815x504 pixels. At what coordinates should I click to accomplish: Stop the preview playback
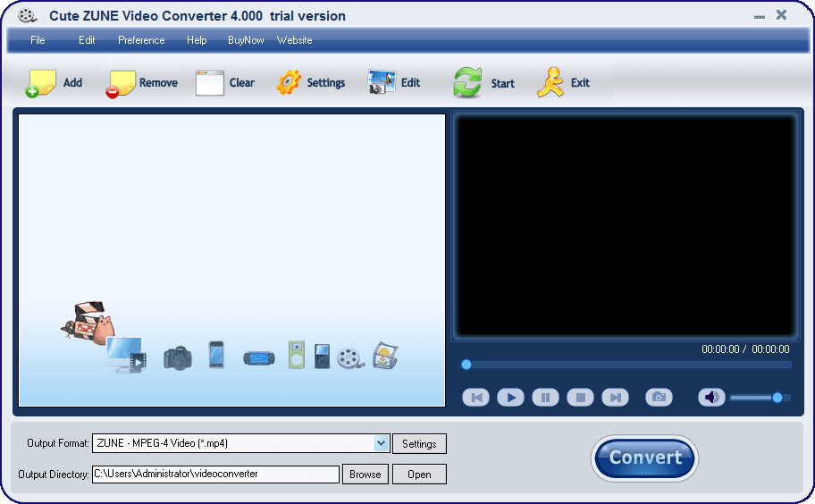580,398
